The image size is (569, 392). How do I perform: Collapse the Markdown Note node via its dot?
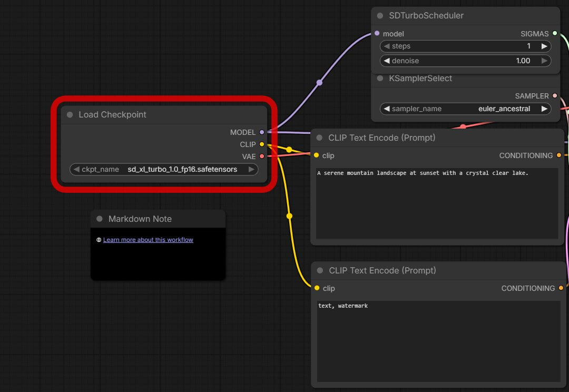(100, 219)
